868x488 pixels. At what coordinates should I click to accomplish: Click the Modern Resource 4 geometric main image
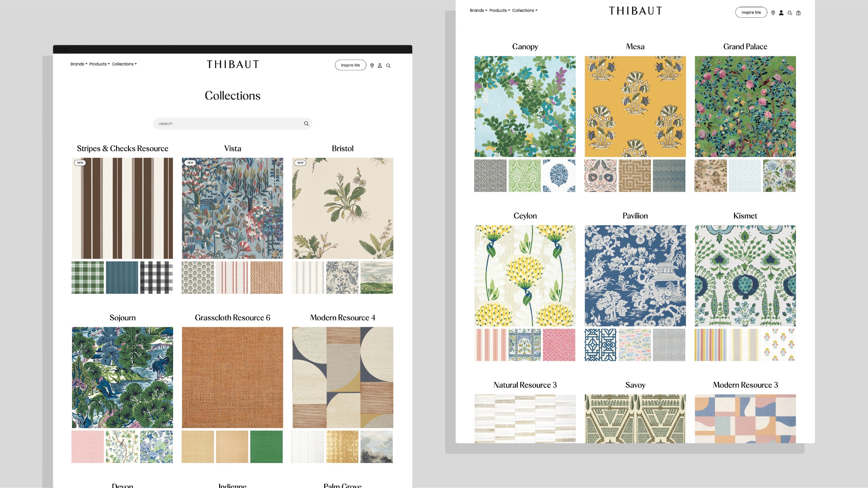(x=343, y=377)
